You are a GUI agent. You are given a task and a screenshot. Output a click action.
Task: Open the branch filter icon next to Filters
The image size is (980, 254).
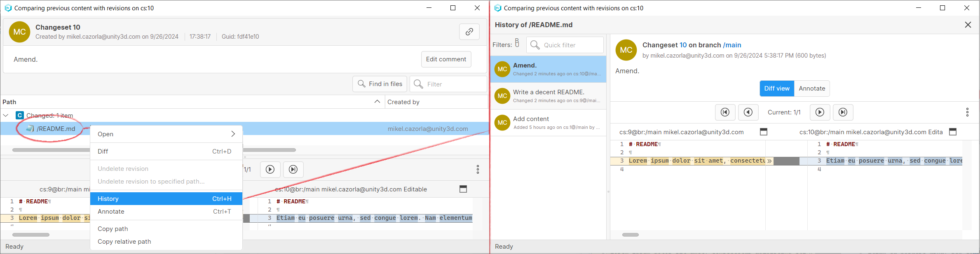(x=517, y=43)
